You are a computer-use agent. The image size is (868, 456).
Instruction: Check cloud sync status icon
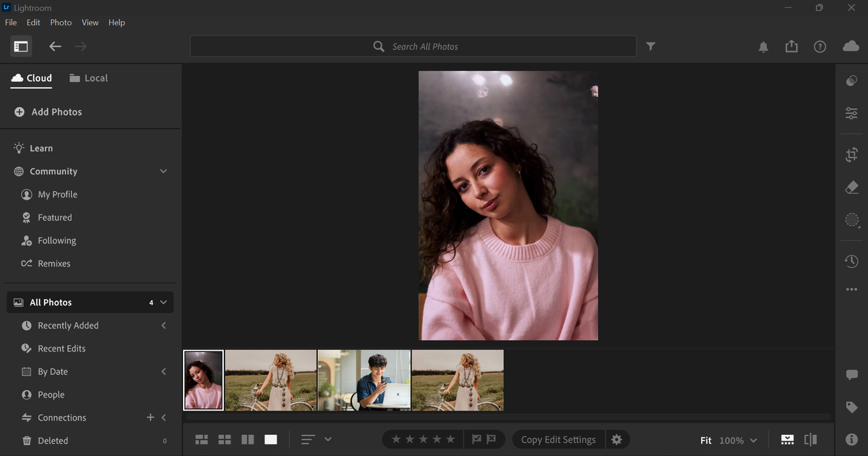pyautogui.click(x=851, y=46)
